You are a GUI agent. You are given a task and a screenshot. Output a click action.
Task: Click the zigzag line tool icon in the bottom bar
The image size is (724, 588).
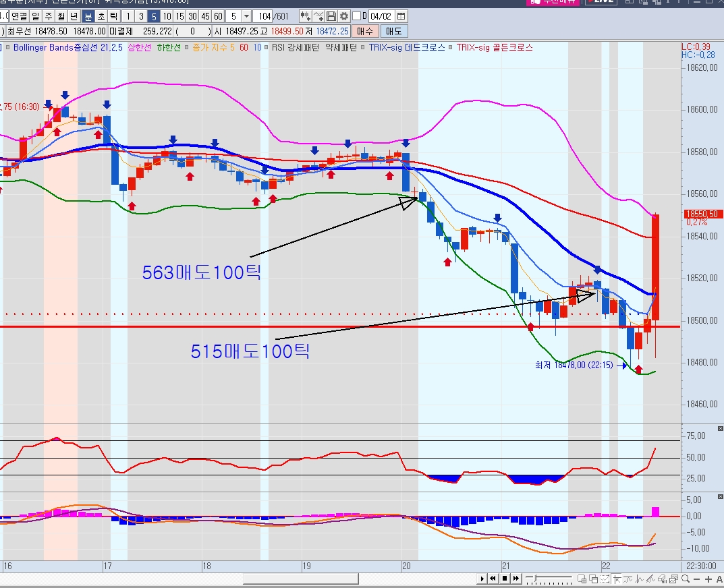click(x=640, y=579)
